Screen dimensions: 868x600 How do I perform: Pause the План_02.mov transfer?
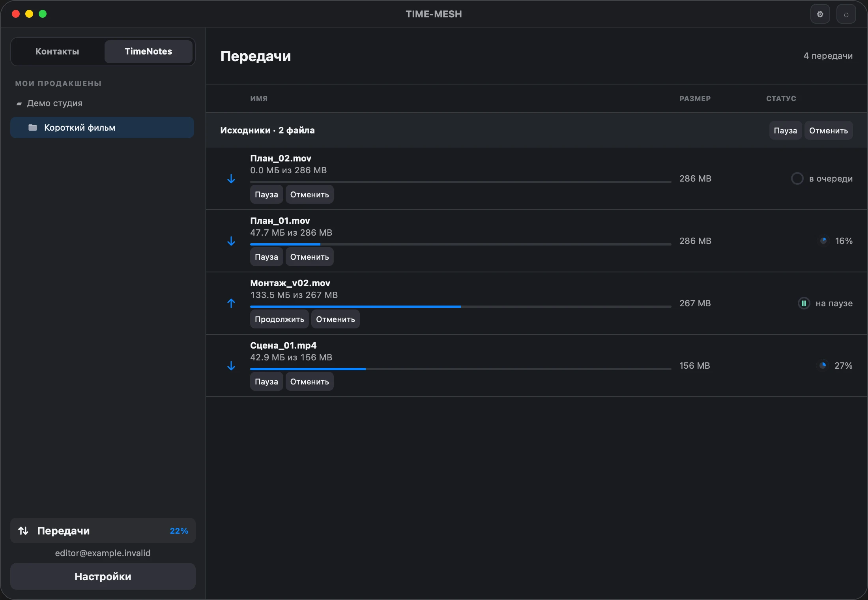pyautogui.click(x=266, y=195)
